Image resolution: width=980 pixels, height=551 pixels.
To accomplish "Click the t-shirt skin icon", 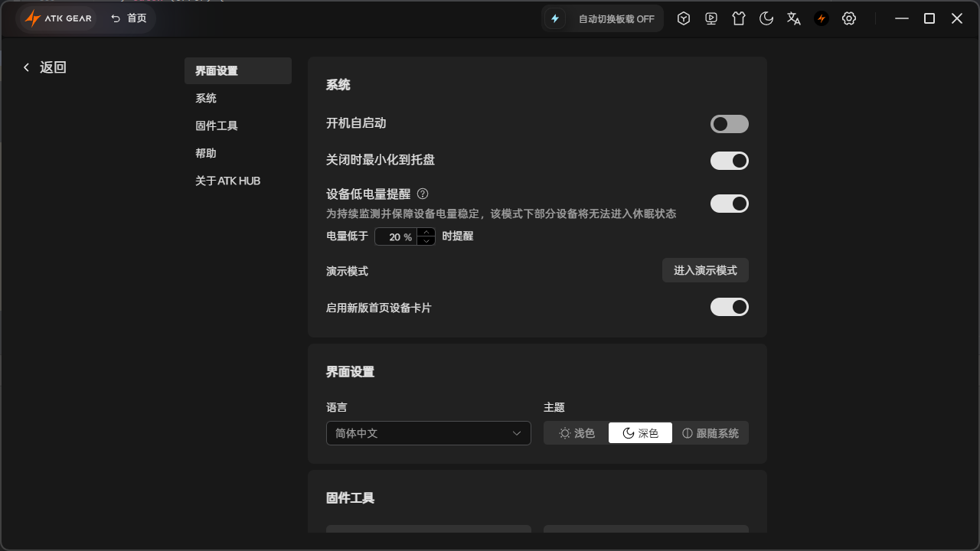I will click(739, 18).
